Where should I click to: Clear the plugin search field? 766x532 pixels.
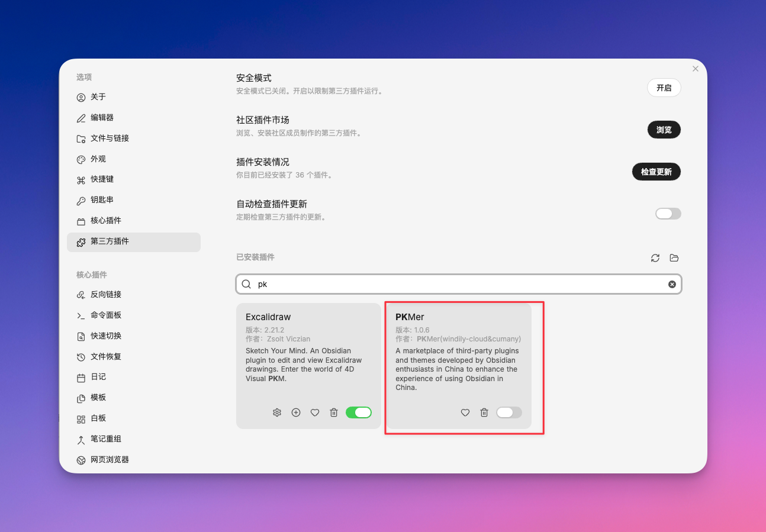point(672,284)
